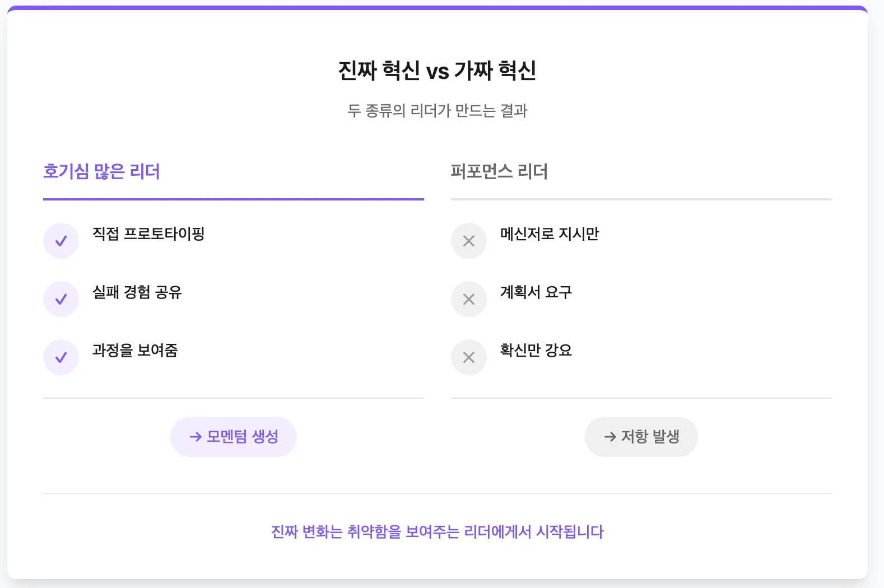Click the 확신만 강요 list item text
Viewport: 884px width, 588px height.
click(536, 350)
